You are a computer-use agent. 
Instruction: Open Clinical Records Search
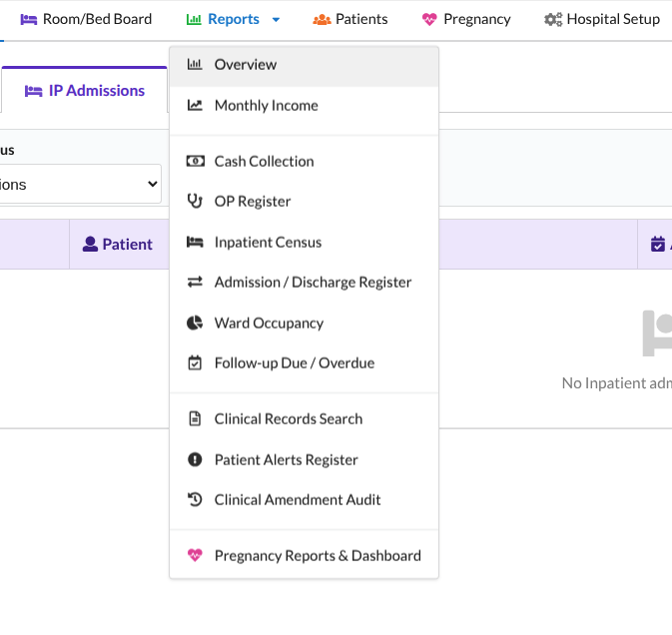(304, 419)
